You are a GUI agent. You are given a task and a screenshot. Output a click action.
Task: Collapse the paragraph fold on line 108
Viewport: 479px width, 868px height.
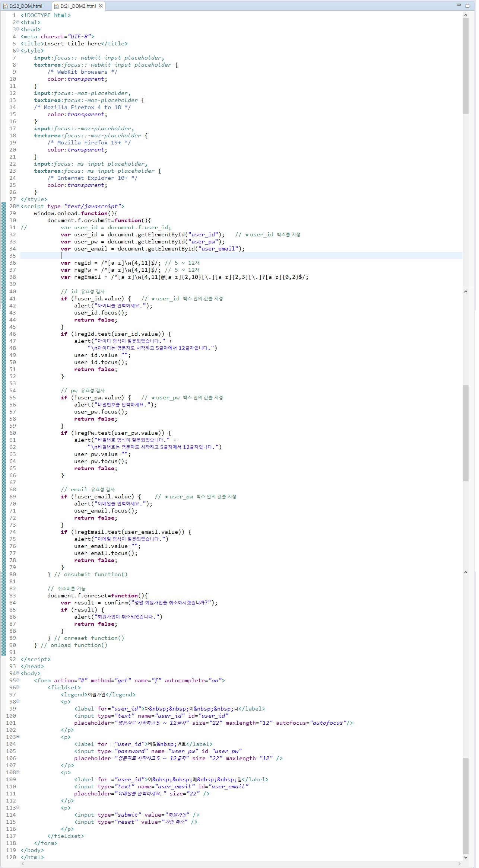coord(18,772)
